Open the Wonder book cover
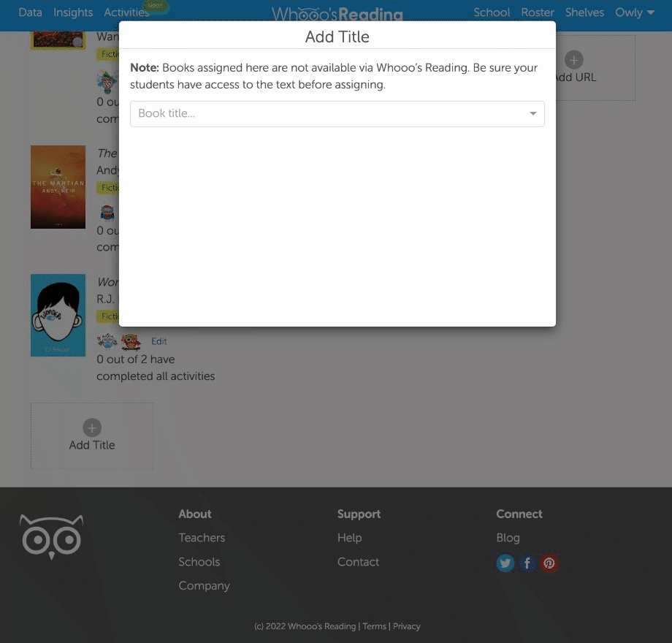Screen dimensions: 672x643 [58, 315]
